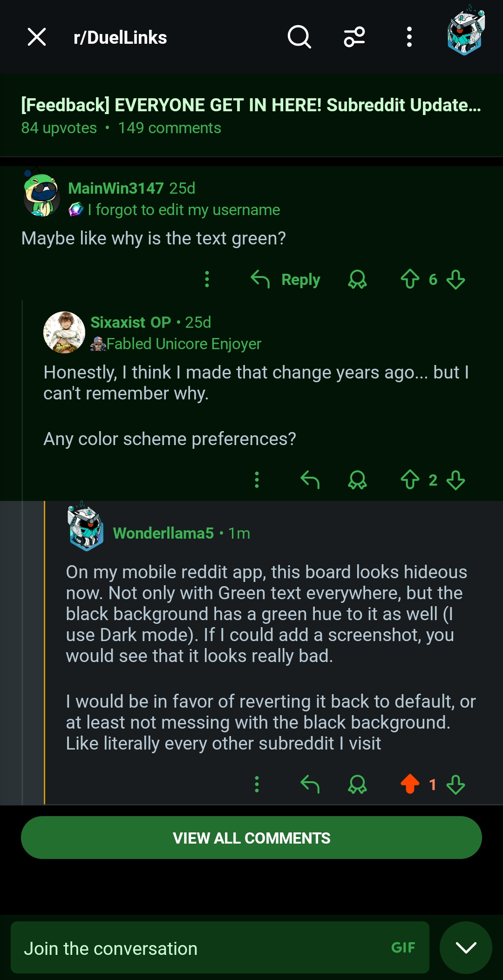Upvote Sixaxist's comment

(x=410, y=480)
